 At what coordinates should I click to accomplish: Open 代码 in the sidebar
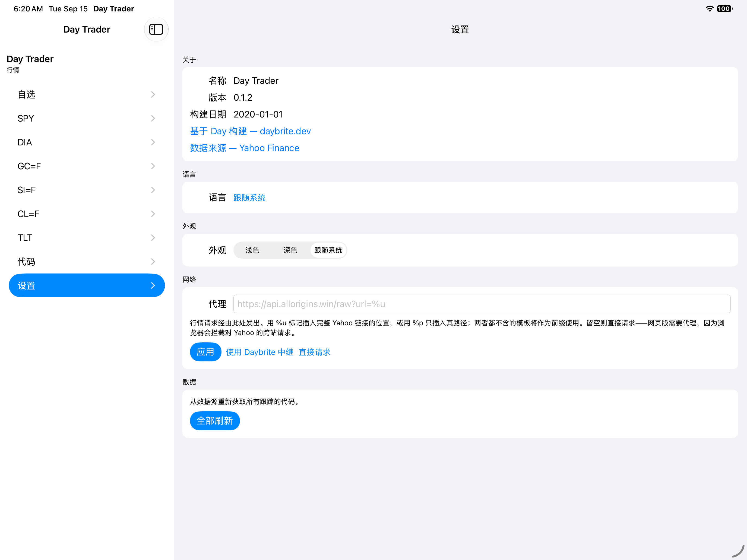click(87, 262)
